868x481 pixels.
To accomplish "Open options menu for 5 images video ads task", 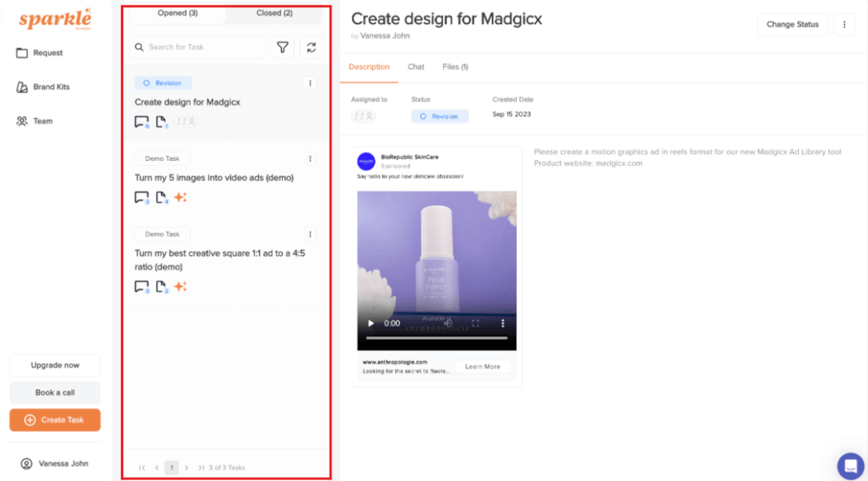I will (310, 158).
